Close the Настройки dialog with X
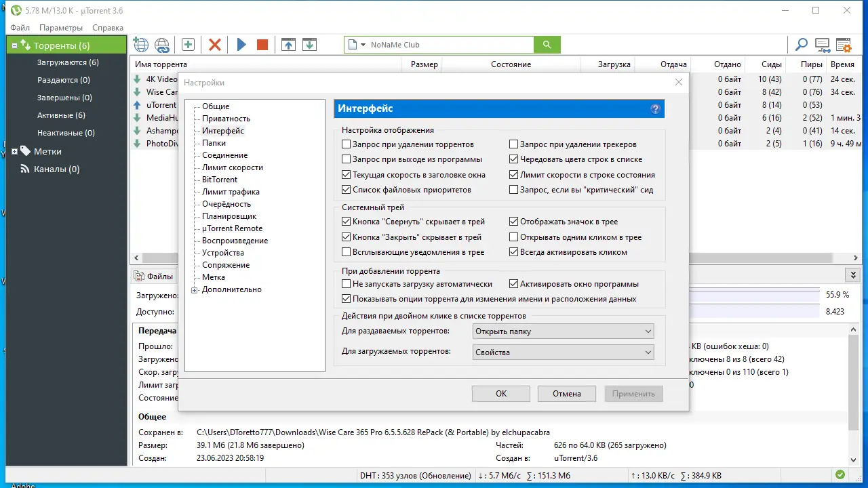Viewport: 868px width, 488px height. (x=679, y=82)
